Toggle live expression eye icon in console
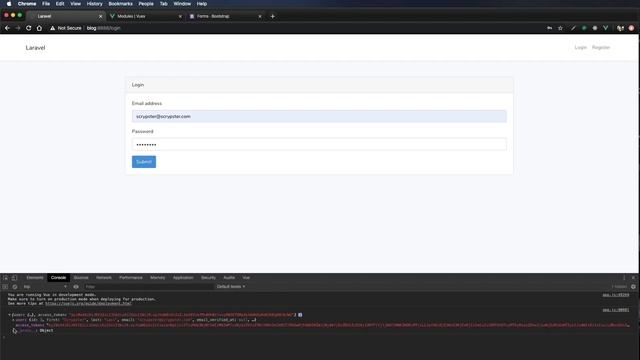 point(76,287)
